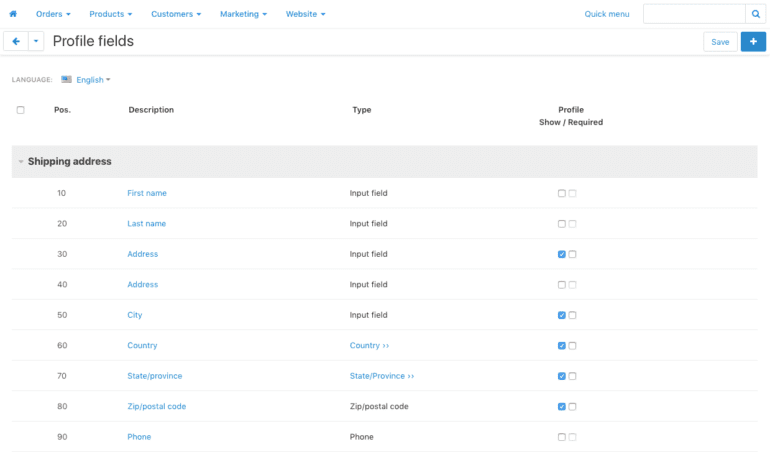Mark Zip/postal code as Required
Screen dimensions: 770x452
(573, 407)
